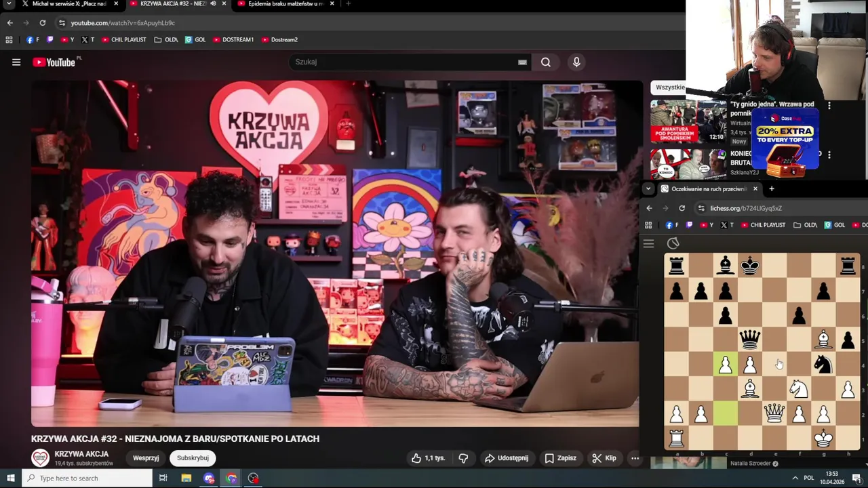The width and height of the screenshot is (868, 488).
Task: Open the OBS icon on the taskbar
Action: [254, 478]
